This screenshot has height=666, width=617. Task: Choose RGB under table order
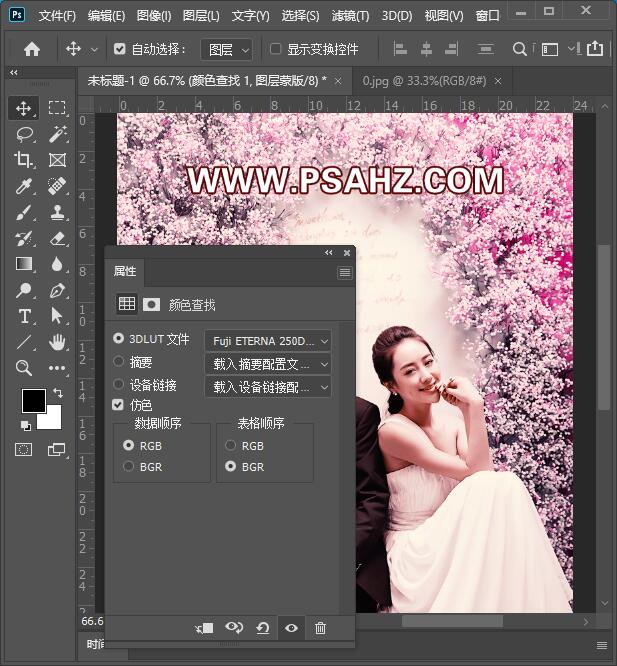pos(231,445)
